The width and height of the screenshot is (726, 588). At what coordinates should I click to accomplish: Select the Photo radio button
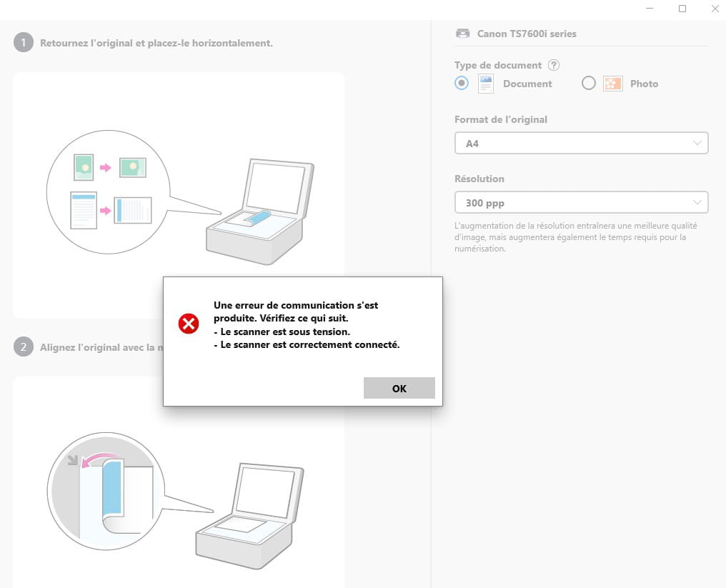click(x=589, y=84)
